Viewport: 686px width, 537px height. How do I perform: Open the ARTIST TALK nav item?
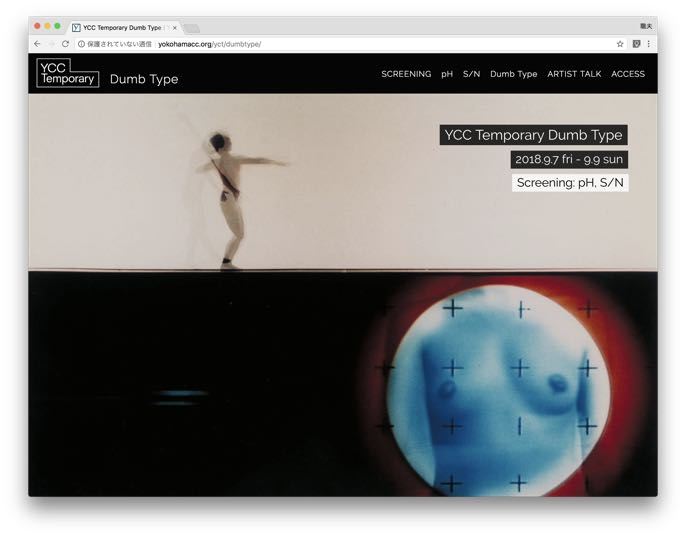click(574, 74)
